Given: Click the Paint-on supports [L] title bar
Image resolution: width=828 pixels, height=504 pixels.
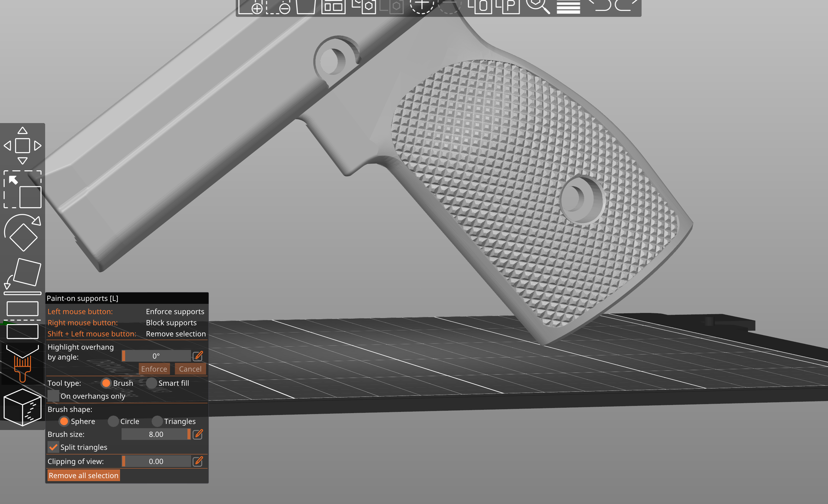Looking at the screenshot, I should click(x=127, y=298).
